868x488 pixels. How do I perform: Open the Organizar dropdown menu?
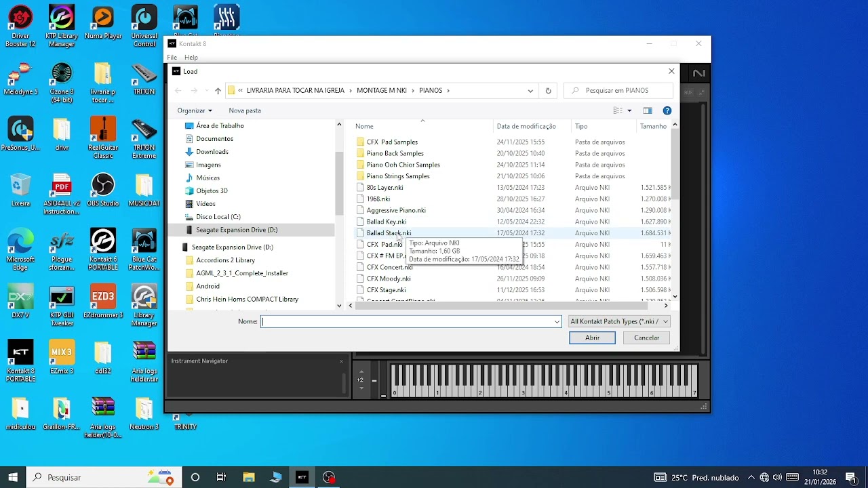tap(195, 110)
